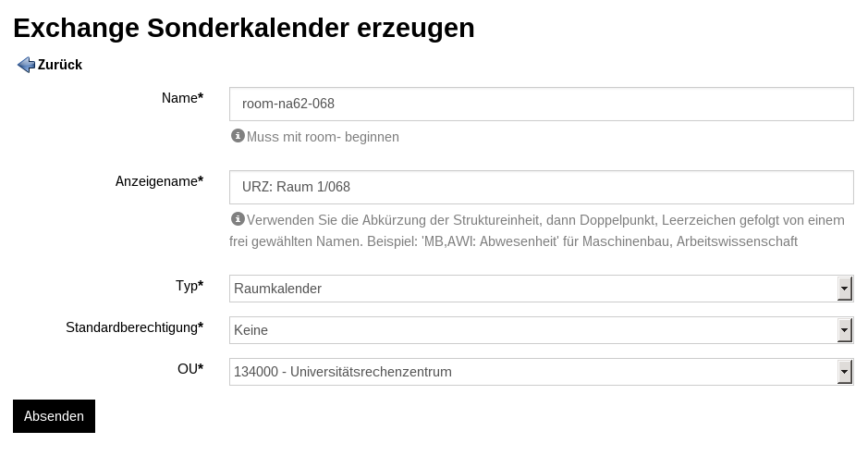
Task: Click the 'OU*' field label
Action: tap(190, 369)
